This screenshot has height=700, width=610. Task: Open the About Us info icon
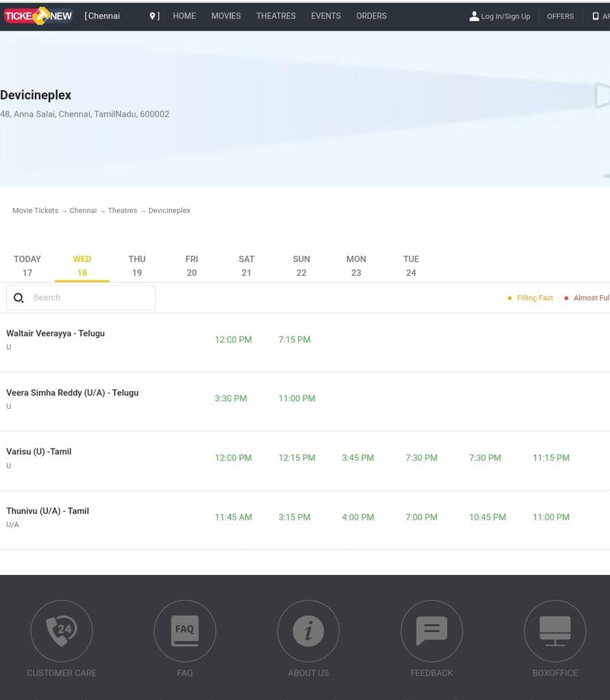pos(308,631)
